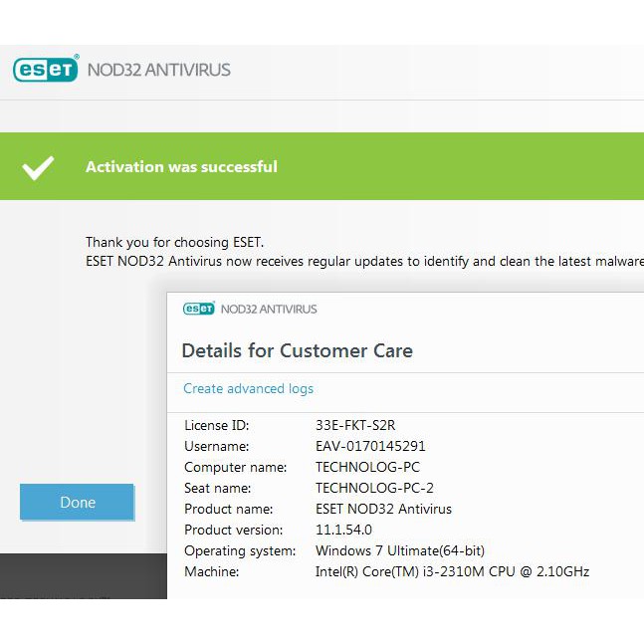Click the Seat name value TECHNOLOG-PC-2
This screenshot has height=644, width=644.
click(374, 488)
